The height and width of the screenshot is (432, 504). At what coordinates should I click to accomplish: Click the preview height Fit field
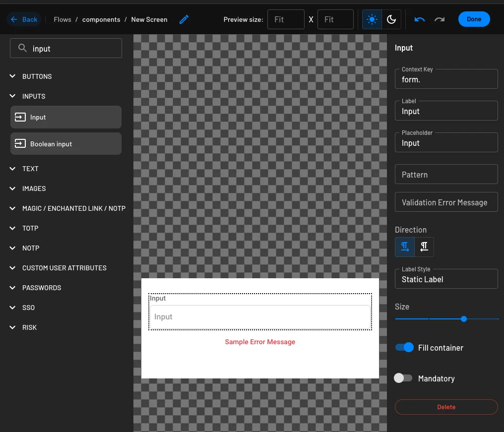(335, 19)
